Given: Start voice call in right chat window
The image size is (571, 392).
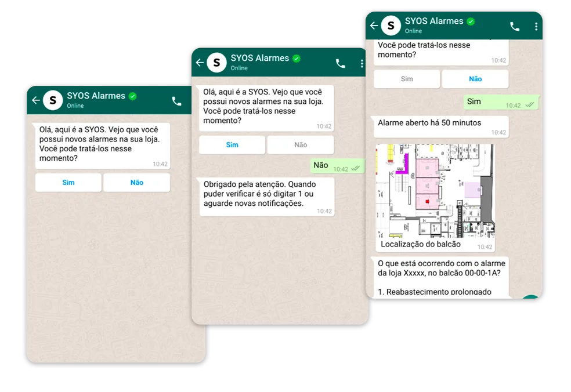Looking at the screenshot, I should 515,26.
